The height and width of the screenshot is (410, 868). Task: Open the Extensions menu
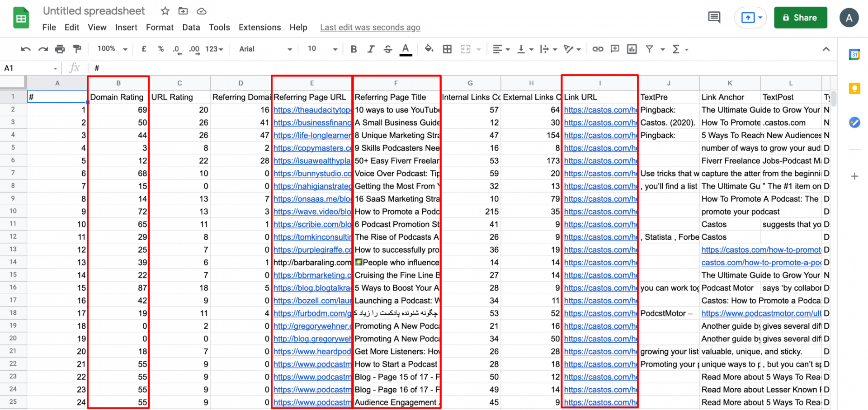(x=260, y=28)
